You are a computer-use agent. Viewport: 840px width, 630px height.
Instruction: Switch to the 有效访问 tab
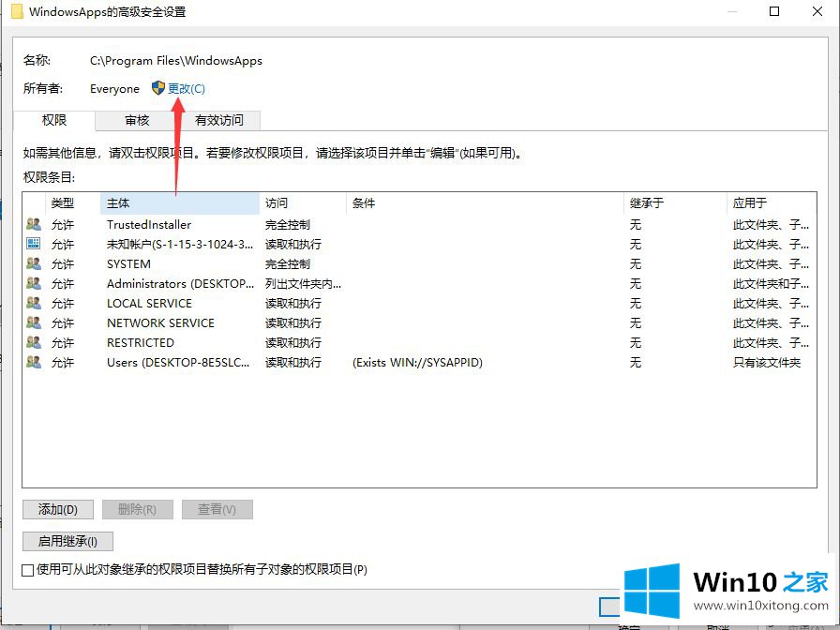(x=219, y=121)
